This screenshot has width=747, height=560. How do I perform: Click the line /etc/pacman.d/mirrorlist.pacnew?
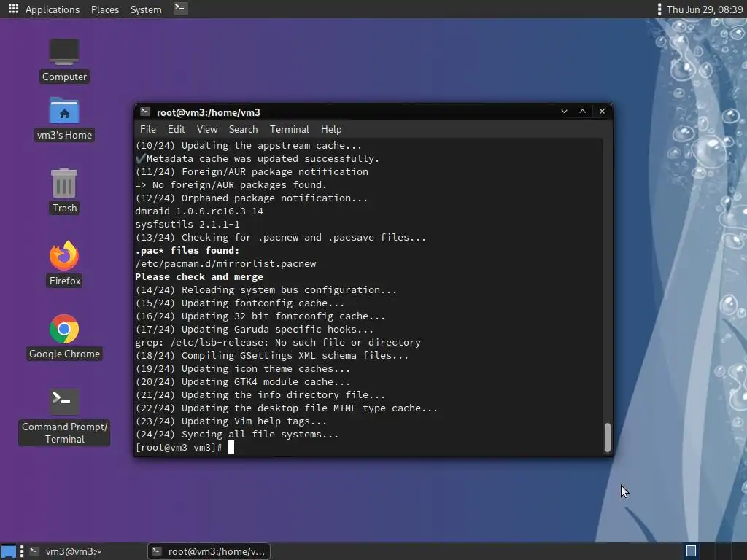225,263
